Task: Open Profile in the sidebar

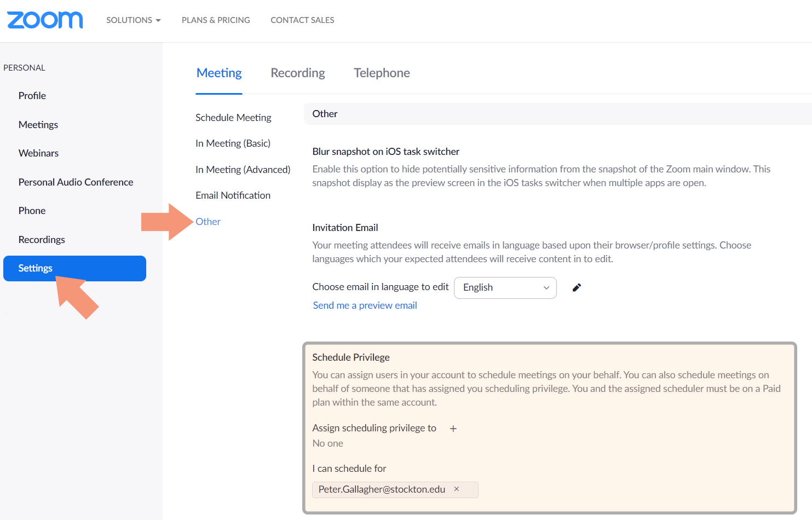Action: [x=32, y=96]
